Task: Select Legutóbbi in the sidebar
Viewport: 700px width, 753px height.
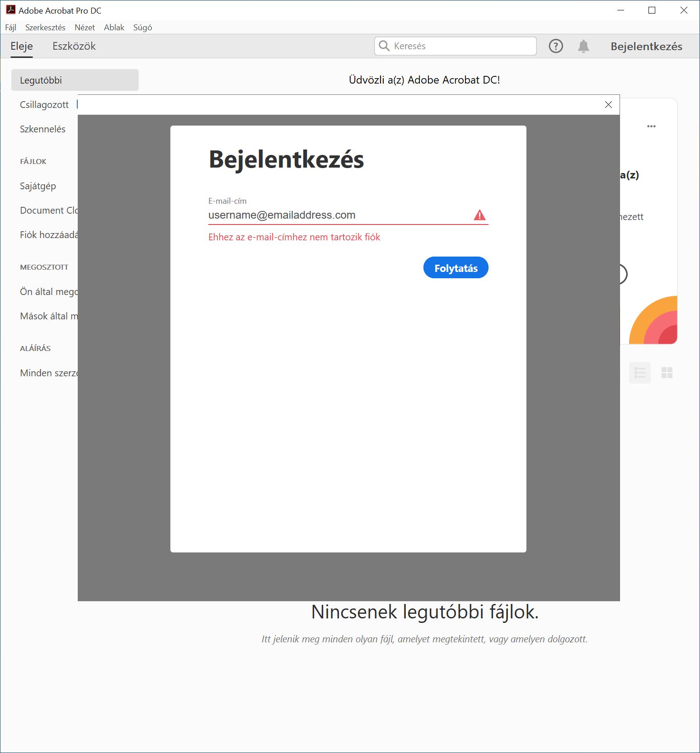Action: (x=75, y=80)
